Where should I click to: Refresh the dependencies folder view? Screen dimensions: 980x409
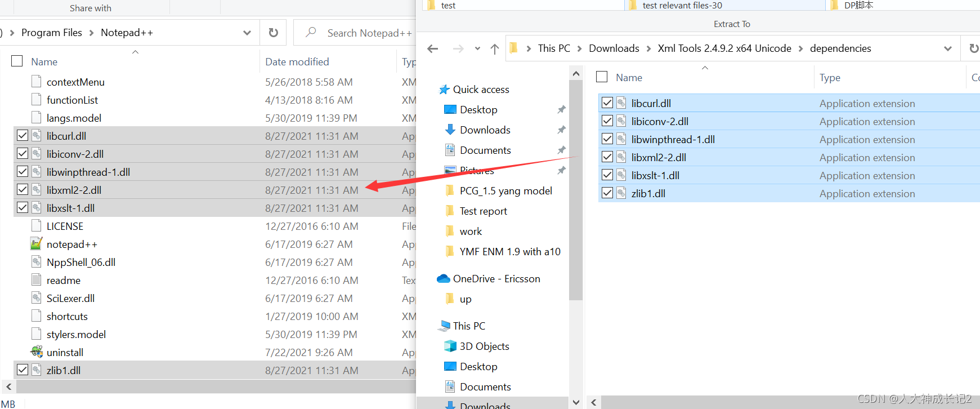(973, 48)
